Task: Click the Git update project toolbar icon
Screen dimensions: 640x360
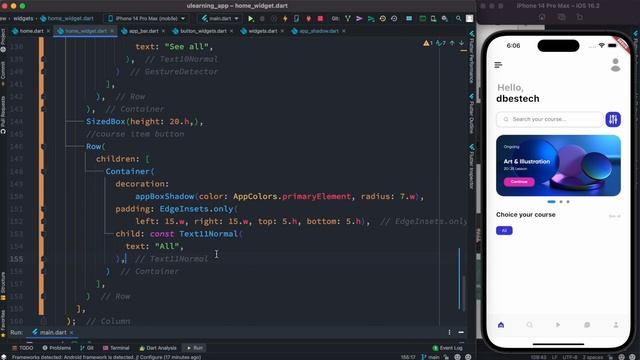Action: click(348, 18)
